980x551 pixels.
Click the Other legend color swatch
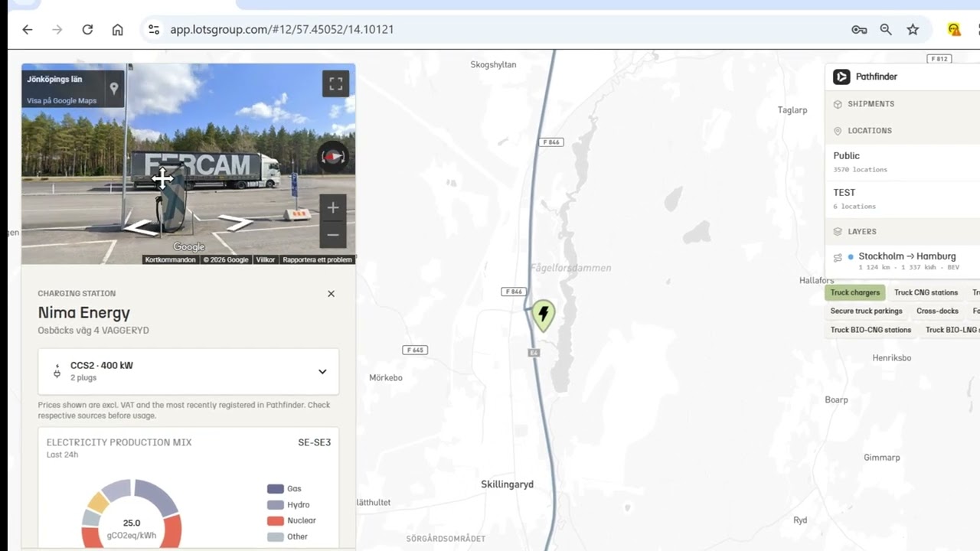tap(276, 537)
